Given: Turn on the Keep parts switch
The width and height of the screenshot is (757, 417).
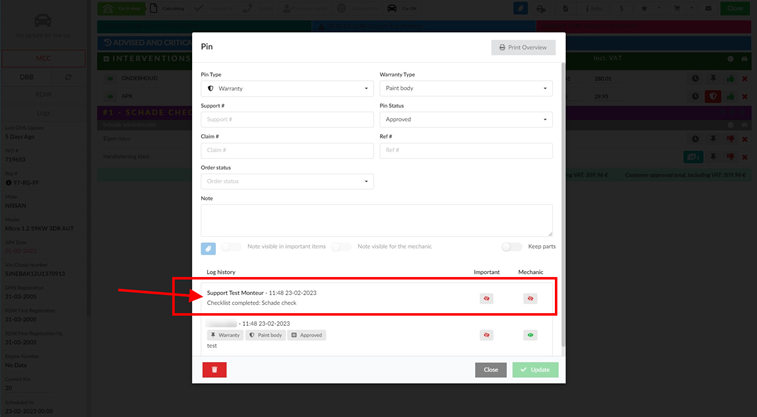Looking at the screenshot, I should click(512, 246).
